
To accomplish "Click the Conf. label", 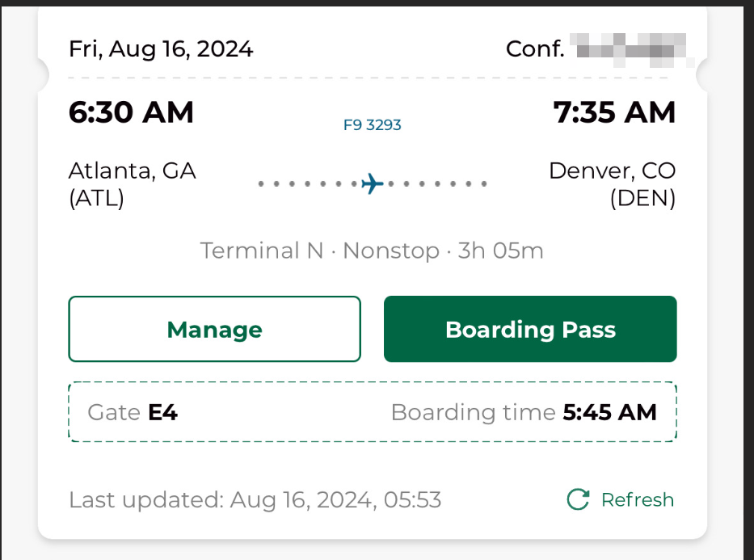I will pyautogui.click(x=535, y=49).
